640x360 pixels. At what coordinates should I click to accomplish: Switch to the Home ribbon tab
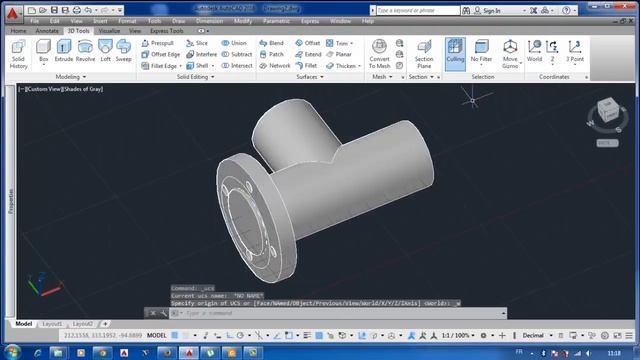pyautogui.click(x=18, y=31)
